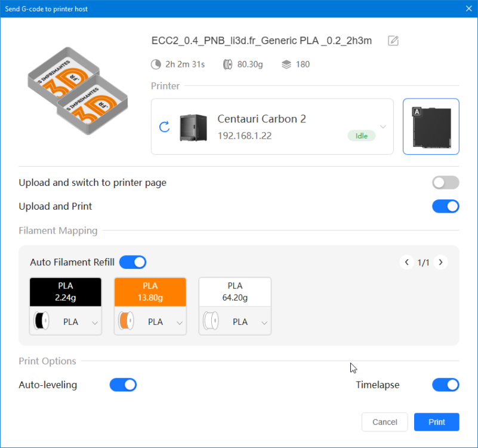Image resolution: width=478 pixels, height=448 pixels.
Task: Turn off Auto Filament Refill
Action: click(132, 262)
